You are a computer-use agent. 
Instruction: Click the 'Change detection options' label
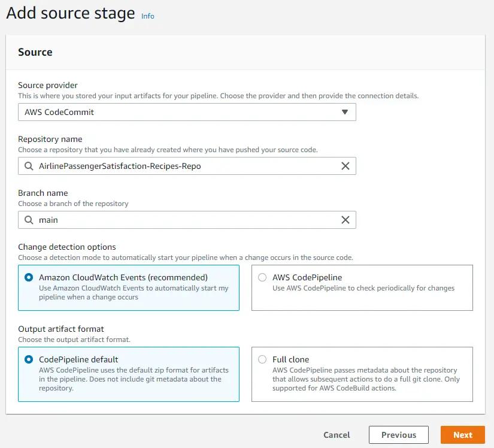click(x=67, y=247)
